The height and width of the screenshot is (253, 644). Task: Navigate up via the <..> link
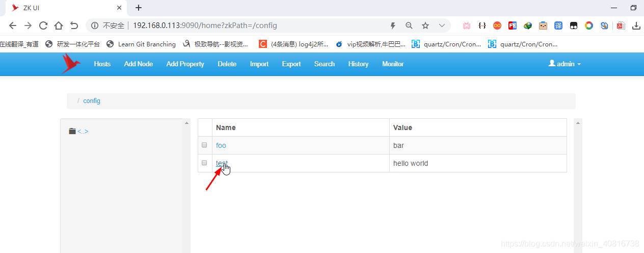[83, 131]
